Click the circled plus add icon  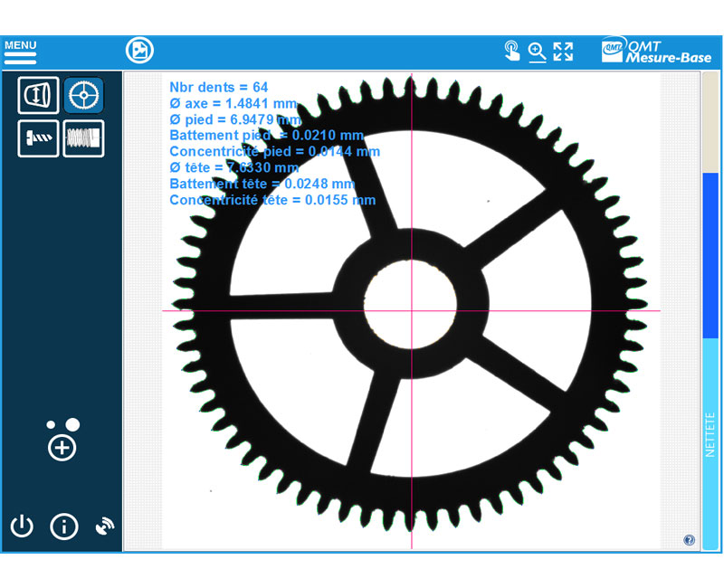pyautogui.click(x=62, y=447)
